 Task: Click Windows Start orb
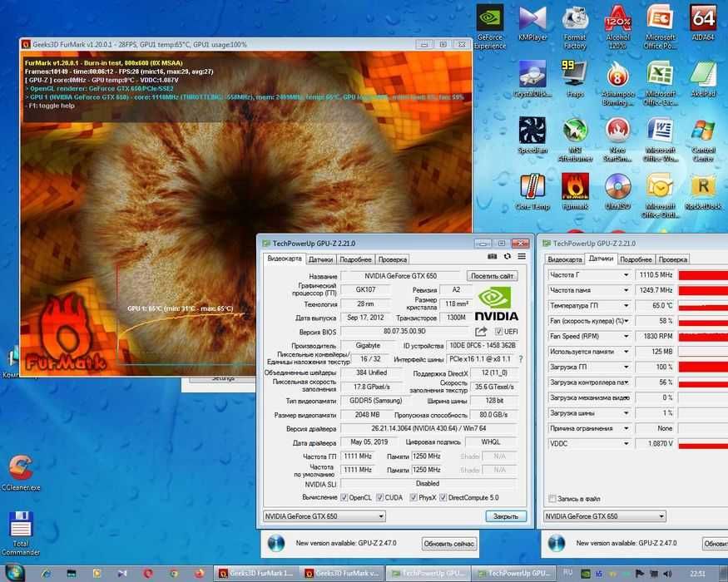tap(14, 573)
